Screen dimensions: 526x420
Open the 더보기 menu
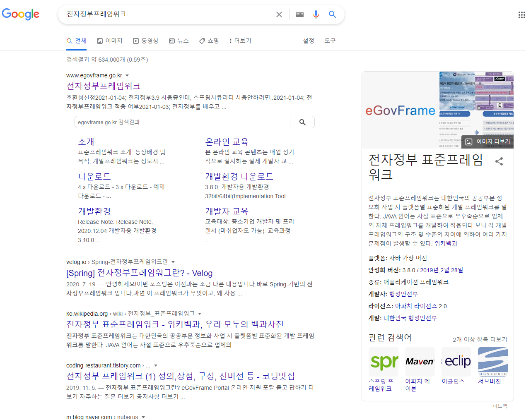(240, 41)
